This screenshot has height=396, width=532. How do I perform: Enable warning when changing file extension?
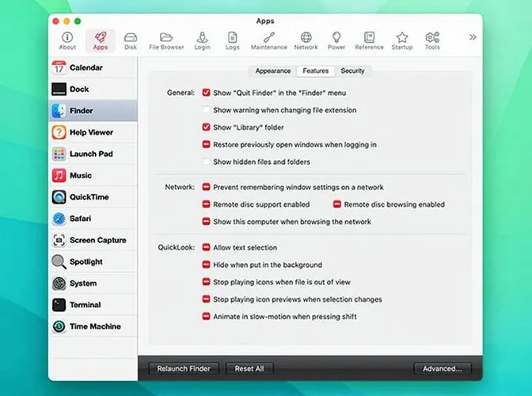206,110
